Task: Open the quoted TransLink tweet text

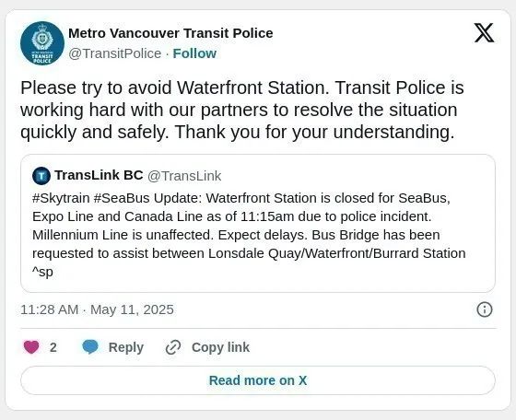Action: point(249,235)
